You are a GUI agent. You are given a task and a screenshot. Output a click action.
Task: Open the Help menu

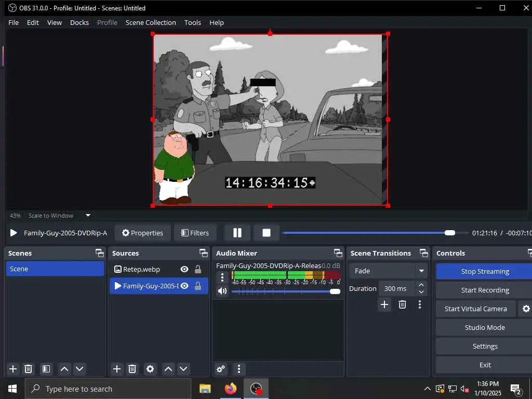(217, 22)
